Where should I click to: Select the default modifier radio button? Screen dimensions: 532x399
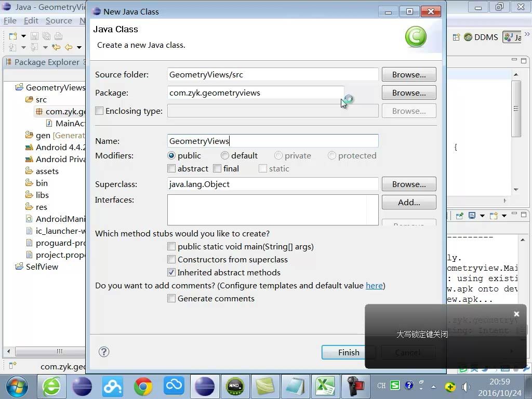(x=224, y=155)
